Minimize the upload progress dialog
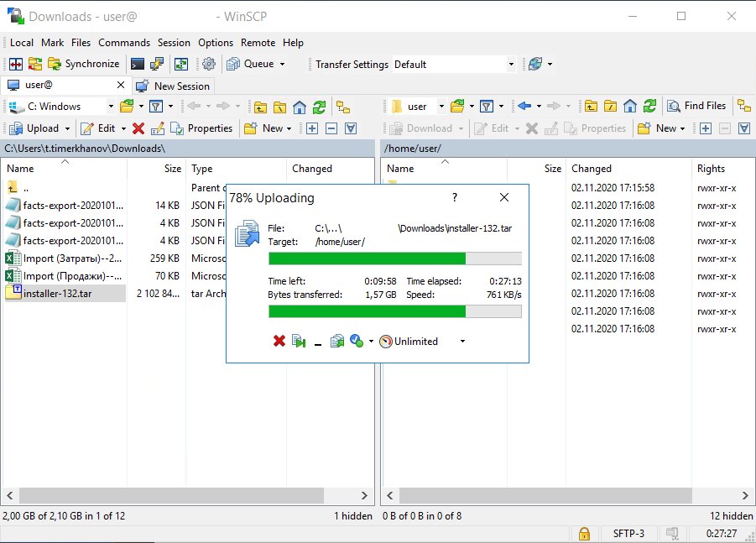This screenshot has height=543, width=756. [318, 342]
